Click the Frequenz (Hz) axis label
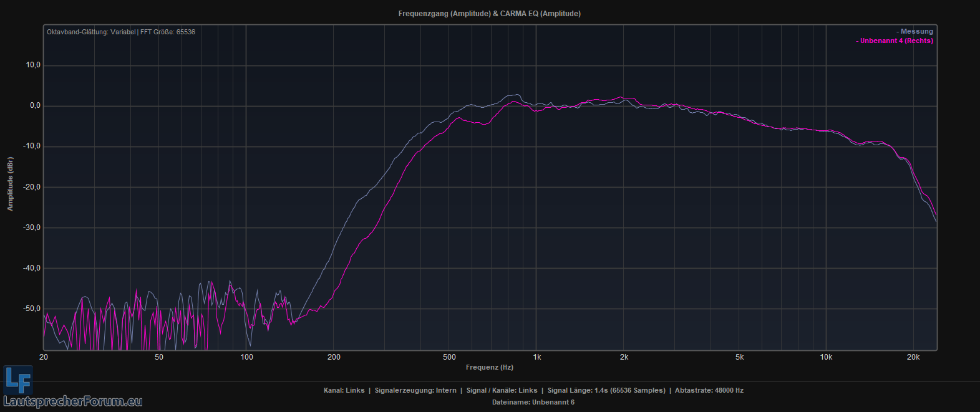 489,367
